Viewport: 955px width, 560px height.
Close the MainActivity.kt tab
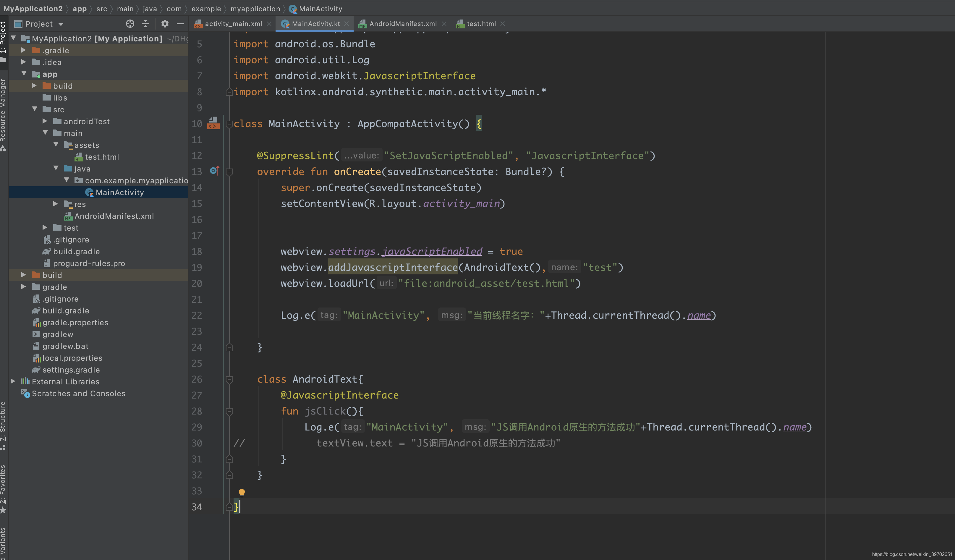point(347,24)
